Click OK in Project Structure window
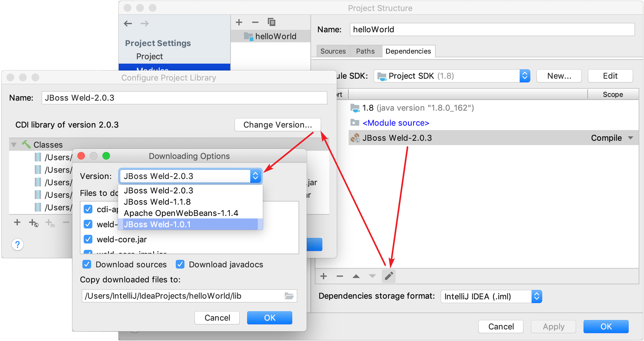This screenshot has height=341, width=644. coord(606,327)
